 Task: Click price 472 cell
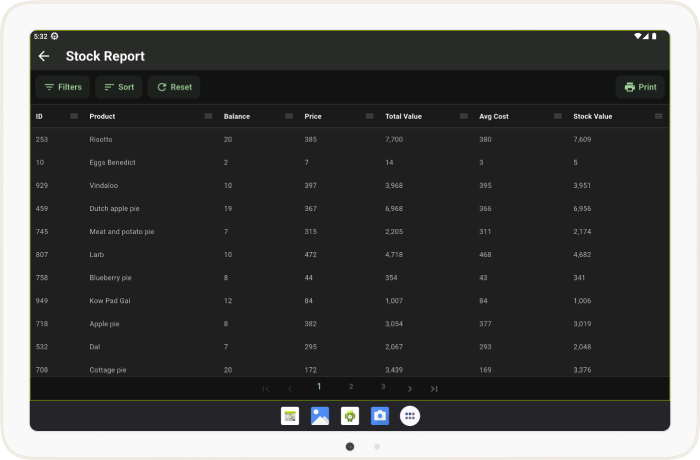click(x=310, y=255)
